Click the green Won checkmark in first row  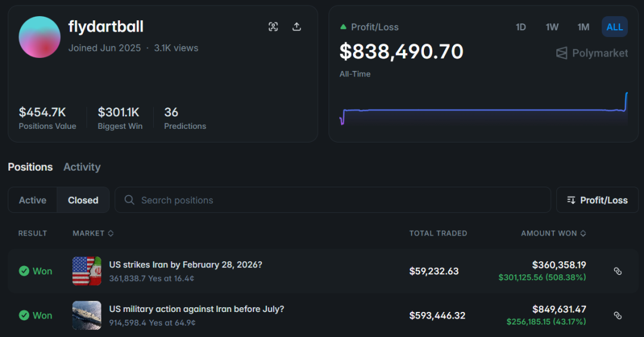tap(24, 271)
